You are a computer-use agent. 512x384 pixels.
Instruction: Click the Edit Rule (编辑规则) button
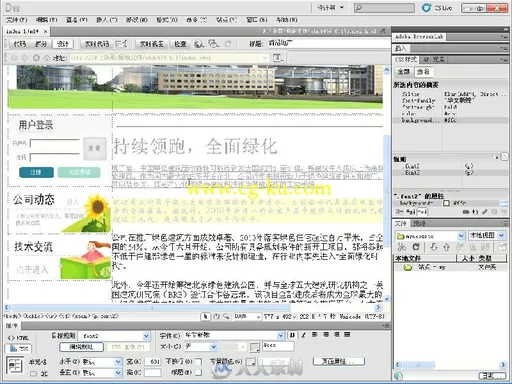pyautogui.click(x=81, y=347)
